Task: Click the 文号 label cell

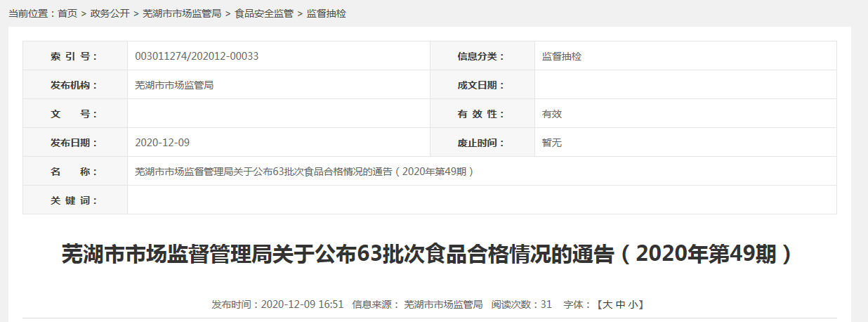Action: [75, 114]
